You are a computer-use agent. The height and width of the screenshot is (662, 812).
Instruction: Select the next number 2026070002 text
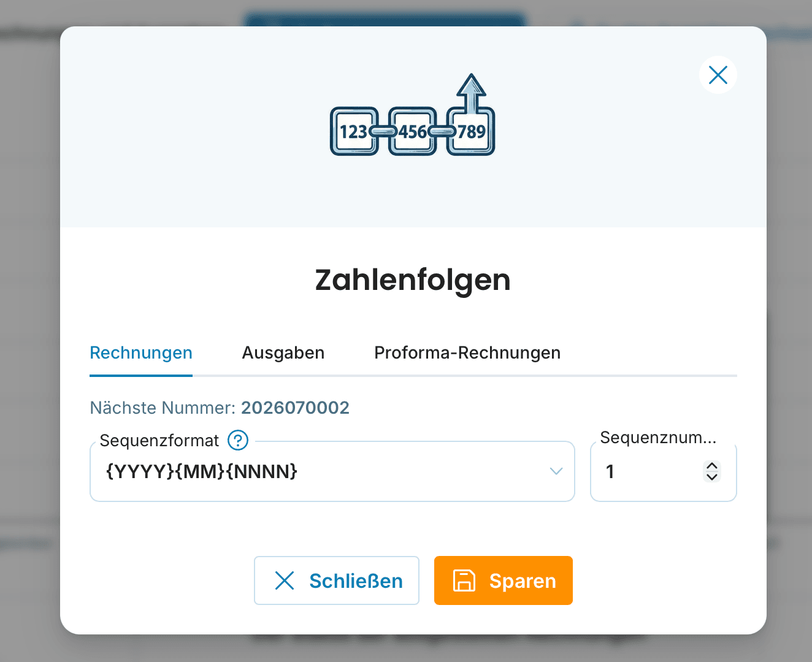pyautogui.click(x=295, y=408)
